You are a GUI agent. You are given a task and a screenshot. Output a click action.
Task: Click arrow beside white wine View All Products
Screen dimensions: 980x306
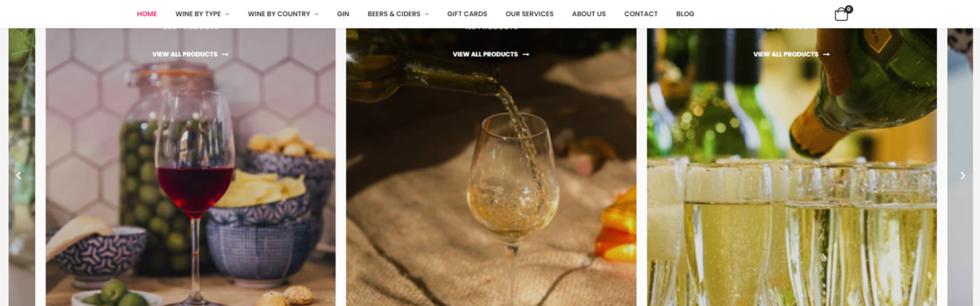[x=525, y=54]
